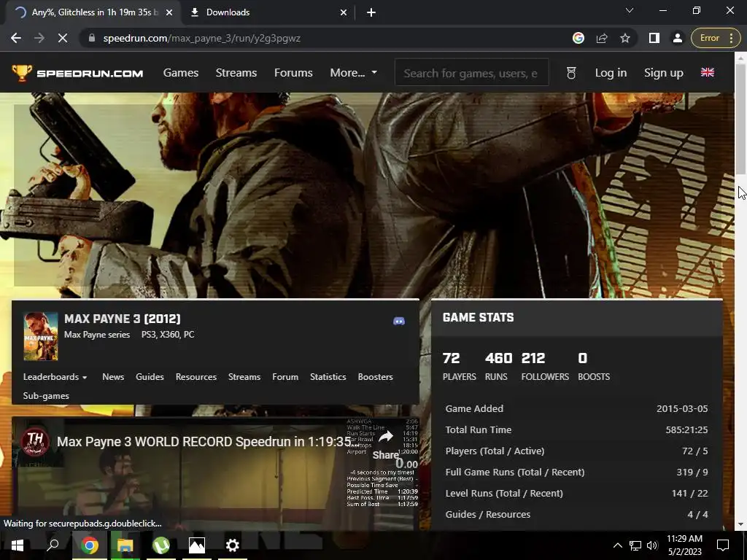Open File Explorer from the taskbar
747x560 pixels.
125,545
